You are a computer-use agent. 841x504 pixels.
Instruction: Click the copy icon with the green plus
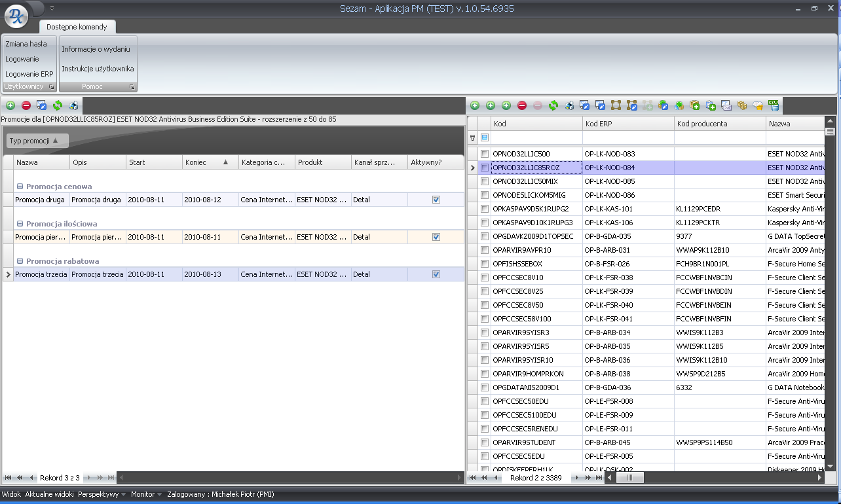711,105
